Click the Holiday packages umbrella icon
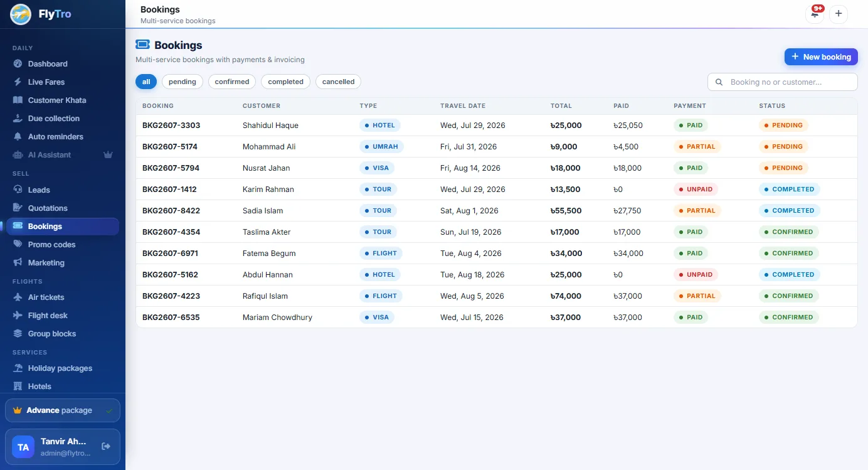The width and height of the screenshot is (868, 470). 18,368
